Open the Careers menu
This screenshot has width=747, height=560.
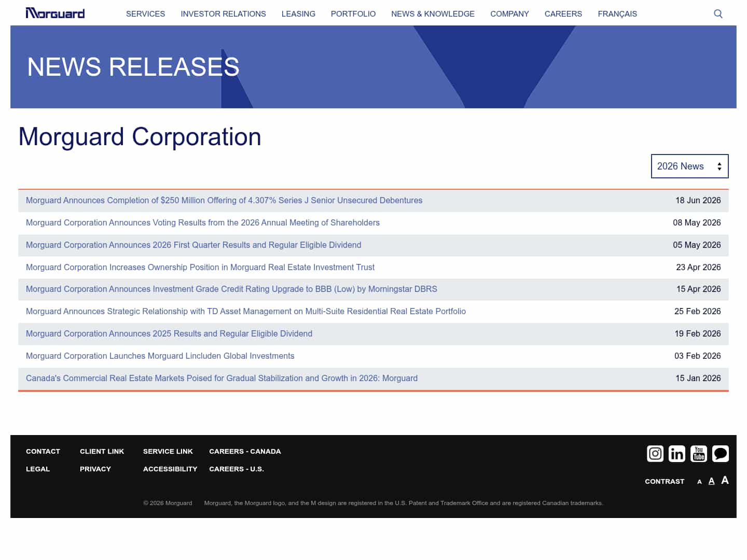coord(563,14)
